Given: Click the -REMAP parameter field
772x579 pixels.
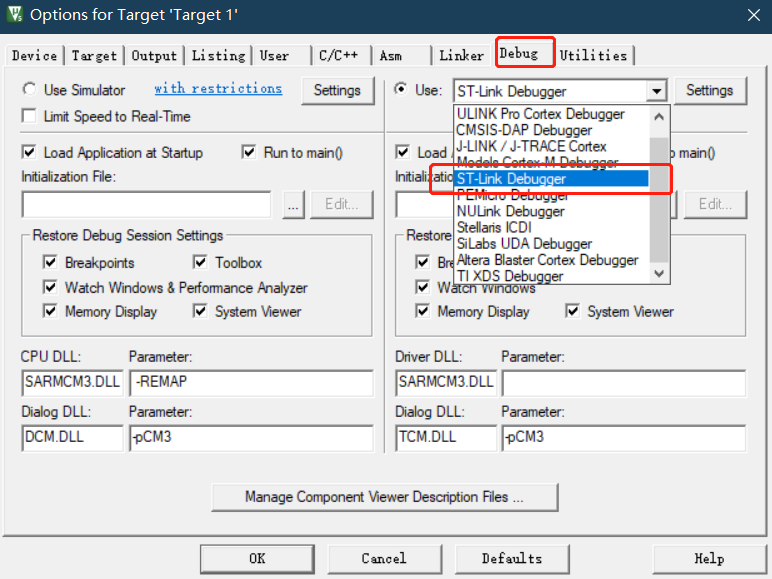Looking at the screenshot, I should 252,383.
